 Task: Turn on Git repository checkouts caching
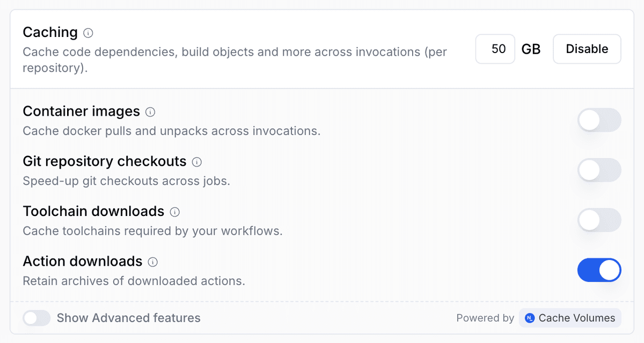coord(599,170)
